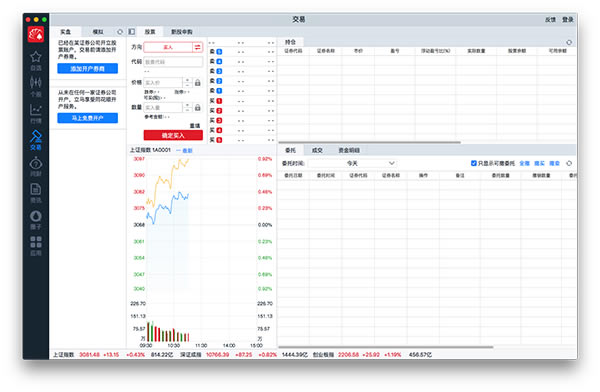Click the 买3 order book row

pos(242,120)
